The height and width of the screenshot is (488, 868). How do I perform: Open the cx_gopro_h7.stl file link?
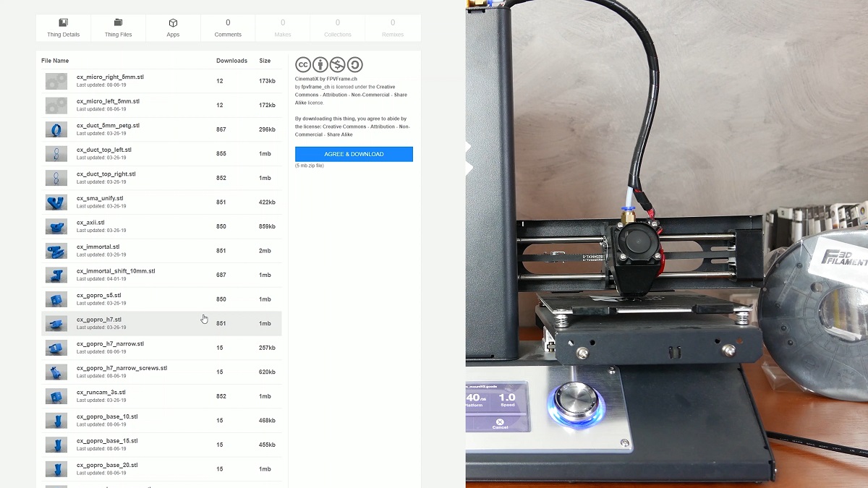pos(99,320)
